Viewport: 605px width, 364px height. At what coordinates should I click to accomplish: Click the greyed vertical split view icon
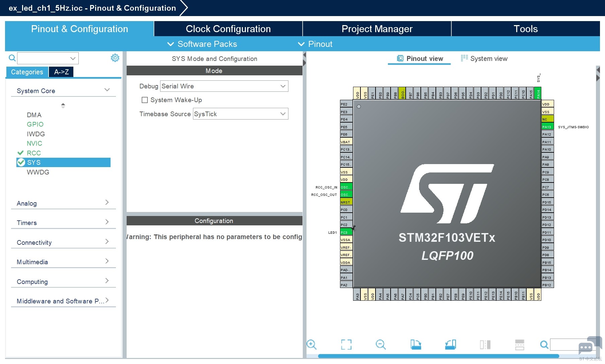(x=485, y=344)
